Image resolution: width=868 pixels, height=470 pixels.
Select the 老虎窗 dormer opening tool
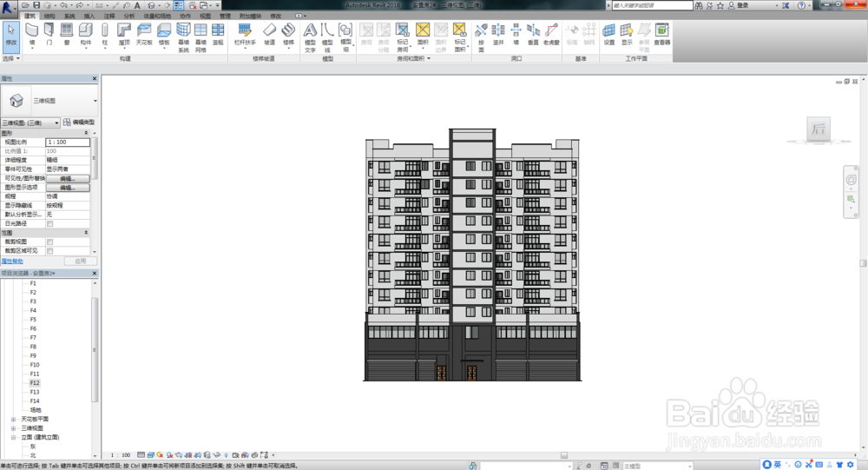coord(551,35)
